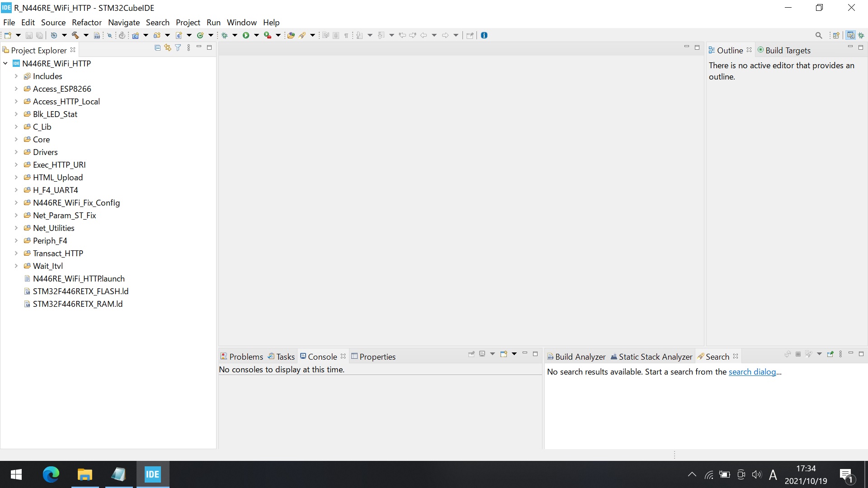The width and height of the screenshot is (868, 488).
Task: Click the search dialog link
Action: [x=752, y=371]
